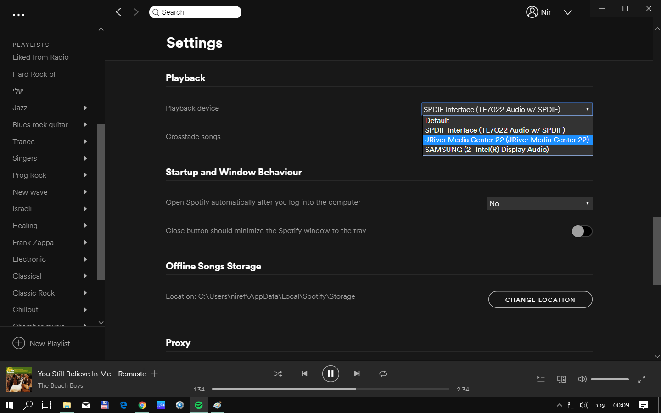Select JRiver Media Center 22 device
Image resolution: width=661 pixels, height=413 pixels.
click(508, 140)
